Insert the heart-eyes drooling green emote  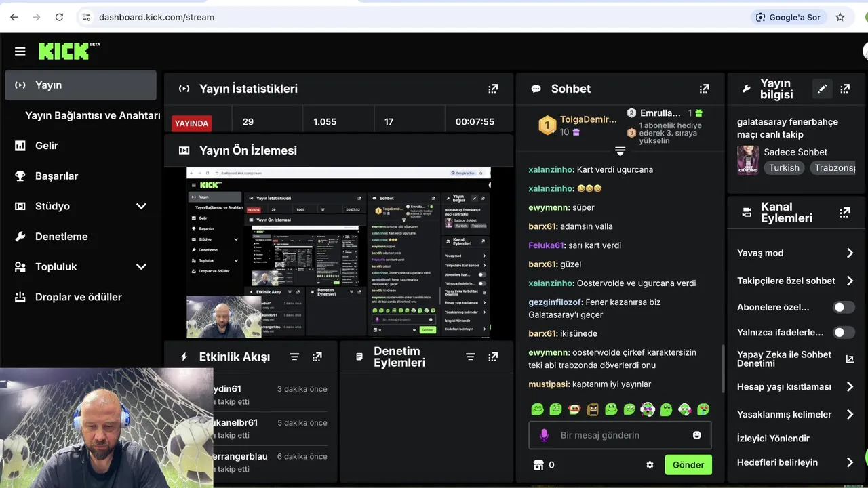703,409
